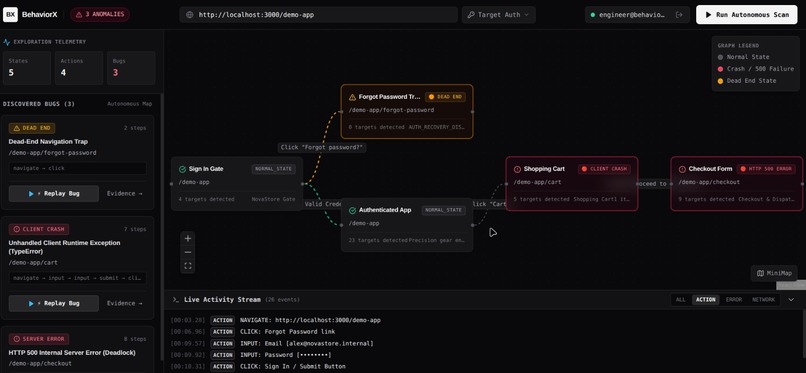Open Evidence for the dead end bug
This screenshot has width=806, height=373.
[x=124, y=194]
